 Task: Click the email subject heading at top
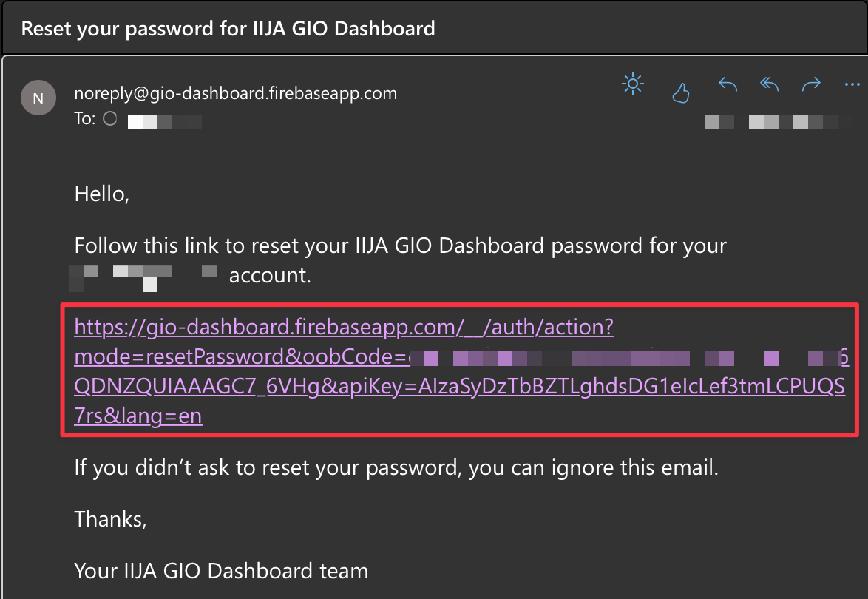[x=228, y=28]
